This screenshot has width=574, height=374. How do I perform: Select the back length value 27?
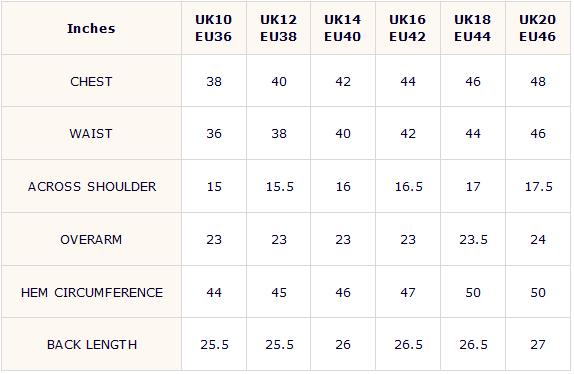538,345
